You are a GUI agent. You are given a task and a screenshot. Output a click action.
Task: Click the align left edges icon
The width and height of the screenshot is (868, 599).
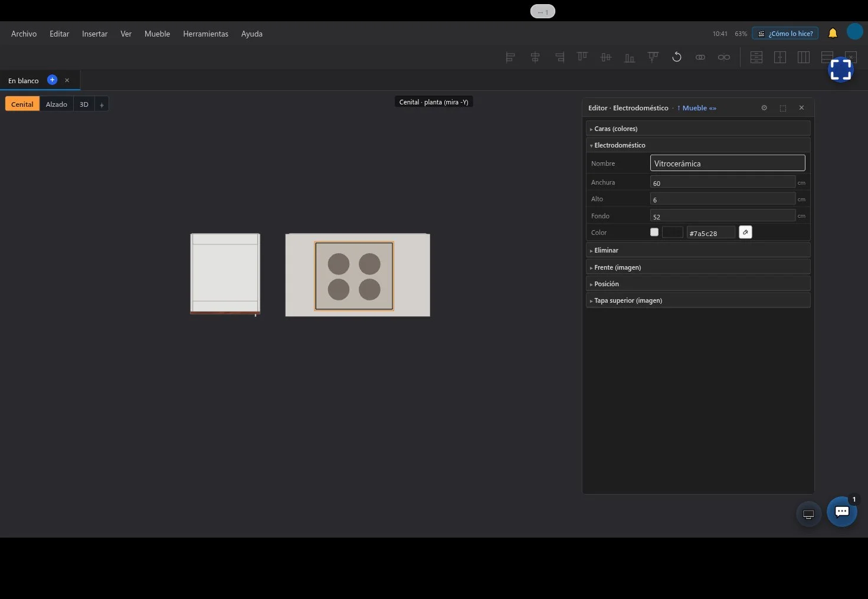point(511,57)
